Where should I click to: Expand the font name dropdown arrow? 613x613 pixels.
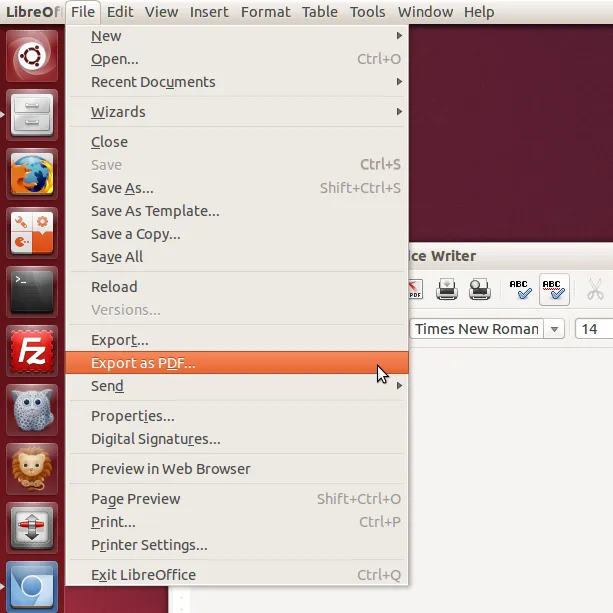click(555, 329)
